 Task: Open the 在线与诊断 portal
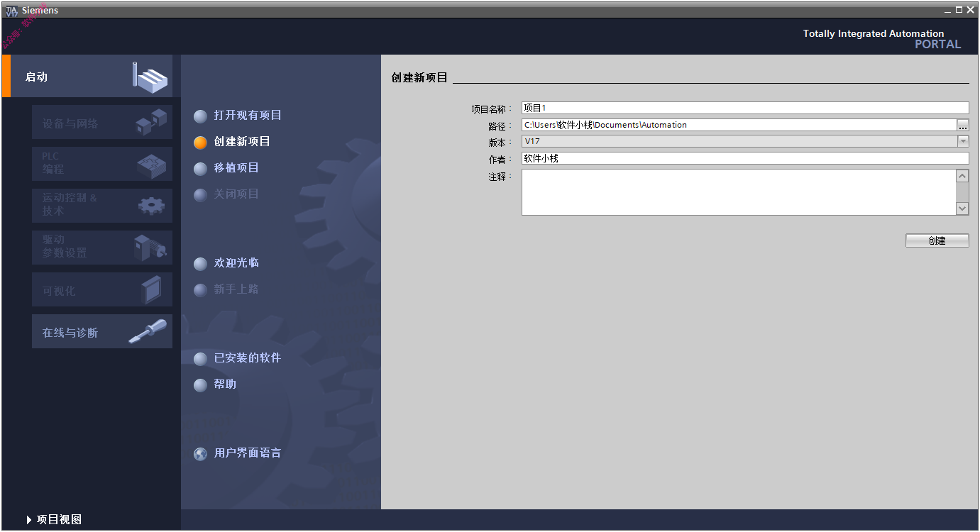[x=102, y=331]
